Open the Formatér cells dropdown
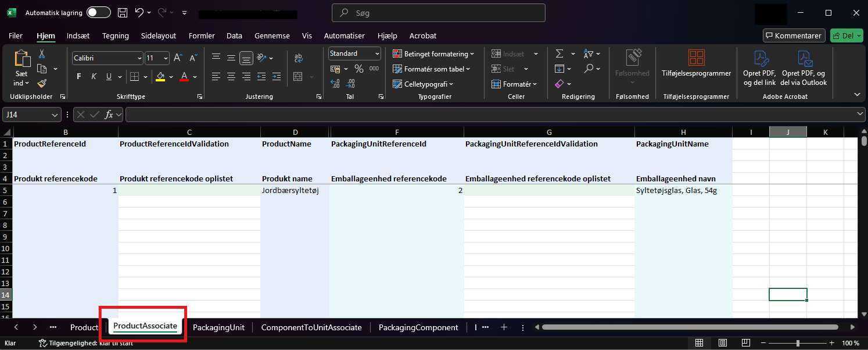This screenshot has height=350, width=868. [x=514, y=84]
